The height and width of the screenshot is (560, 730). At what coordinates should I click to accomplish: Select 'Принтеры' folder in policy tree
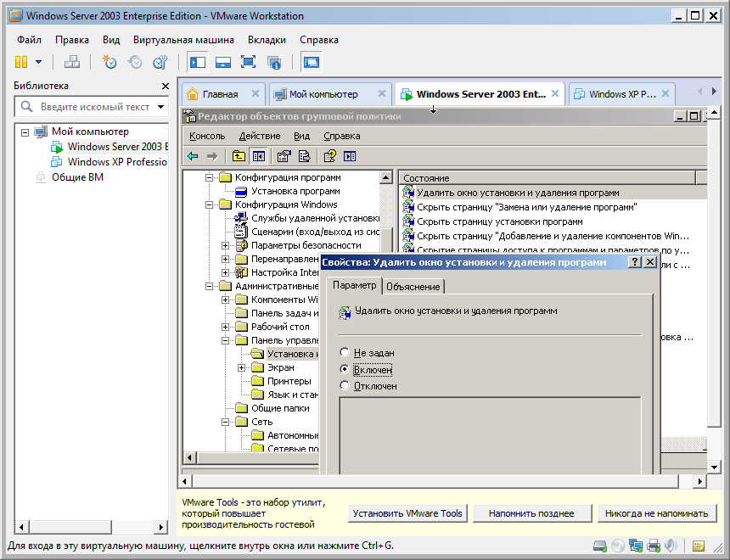tap(289, 381)
